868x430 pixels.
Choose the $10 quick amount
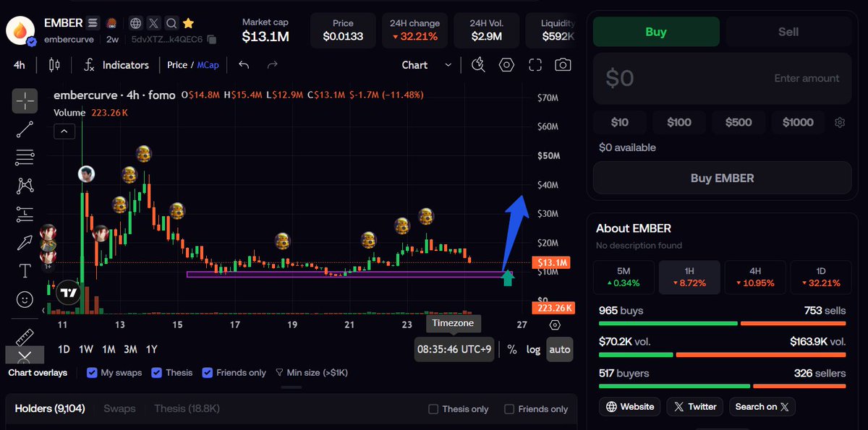[x=620, y=122]
